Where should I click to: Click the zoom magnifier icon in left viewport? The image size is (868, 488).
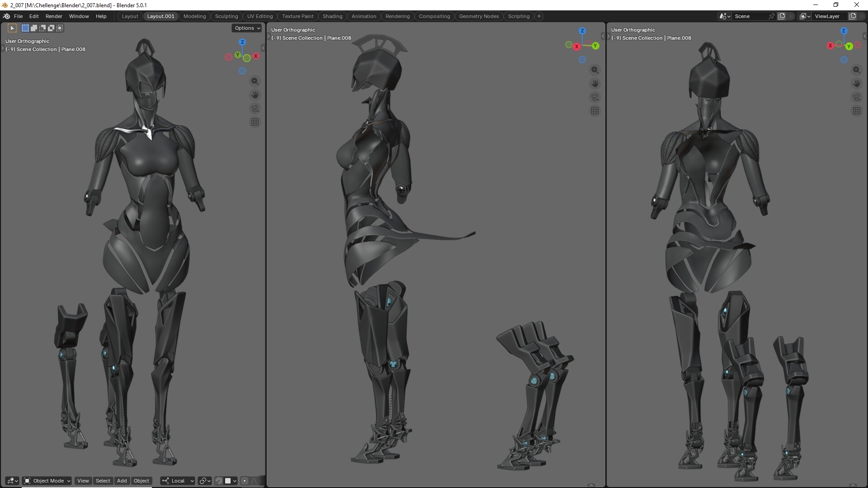tap(255, 81)
